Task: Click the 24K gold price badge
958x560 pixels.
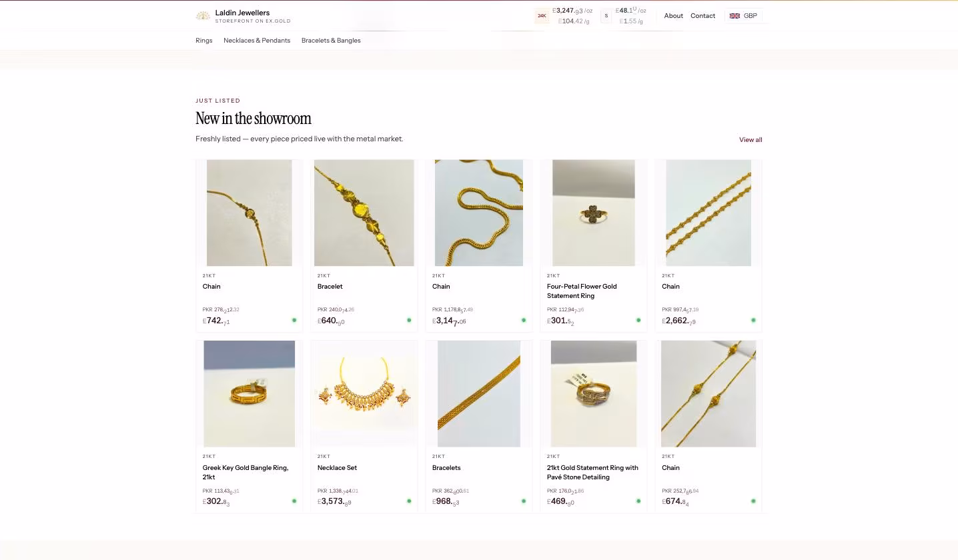Action: click(542, 15)
